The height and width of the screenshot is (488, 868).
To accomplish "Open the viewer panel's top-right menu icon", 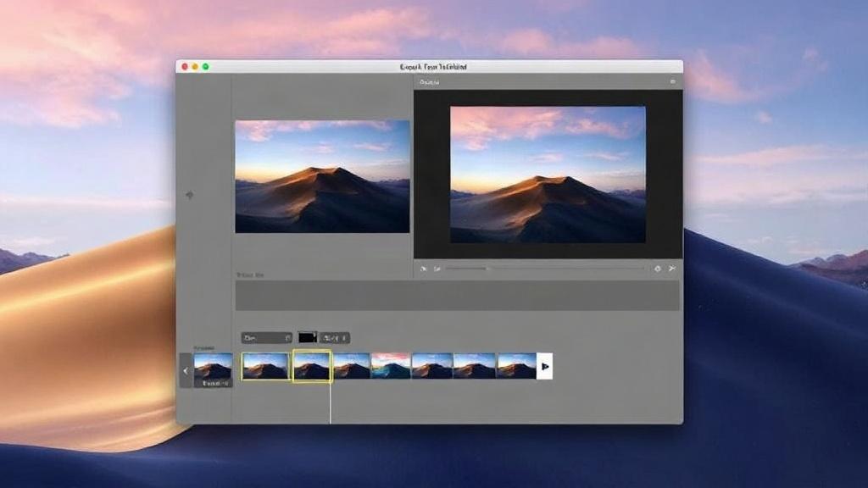I will pyautogui.click(x=672, y=82).
